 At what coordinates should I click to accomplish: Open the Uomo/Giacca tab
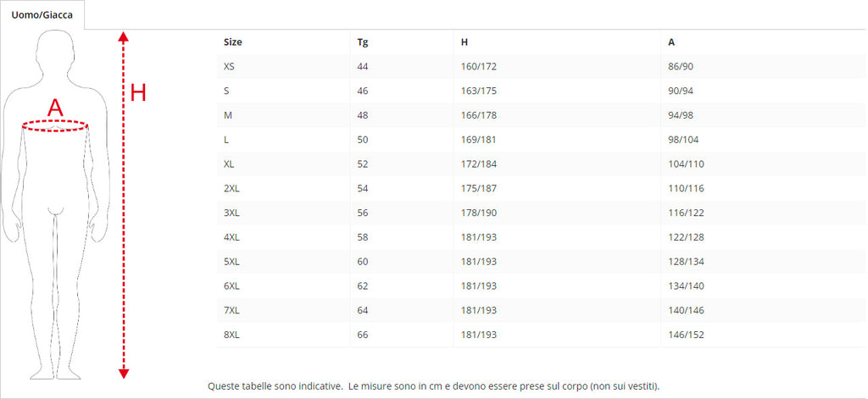[x=42, y=15]
